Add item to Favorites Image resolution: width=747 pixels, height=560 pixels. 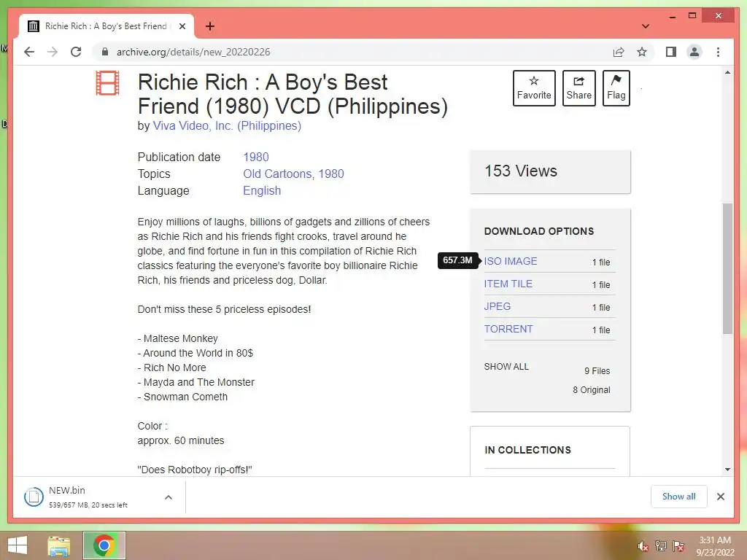coord(534,88)
